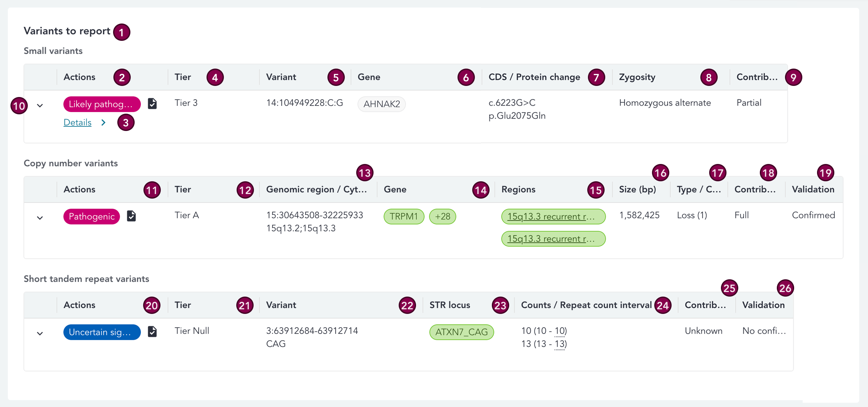The width and height of the screenshot is (868, 407).
Task: Click the Size (bp) column header
Action: pos(637,189)
